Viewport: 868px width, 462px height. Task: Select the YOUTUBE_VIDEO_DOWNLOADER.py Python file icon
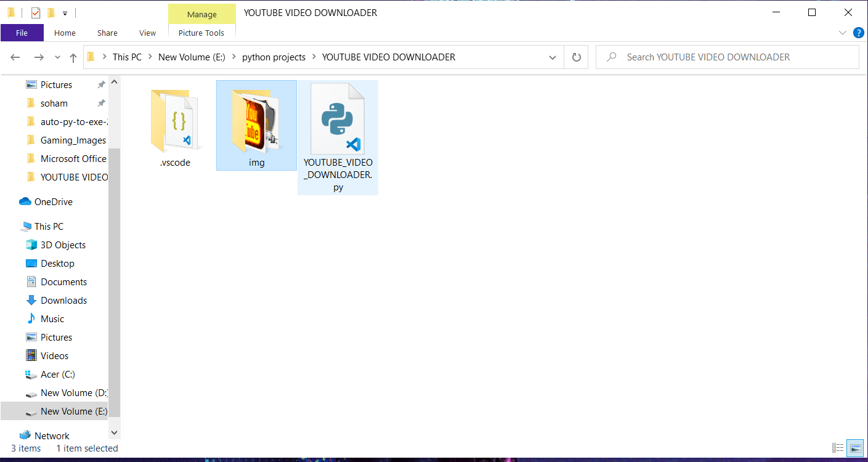pos(338,119)
